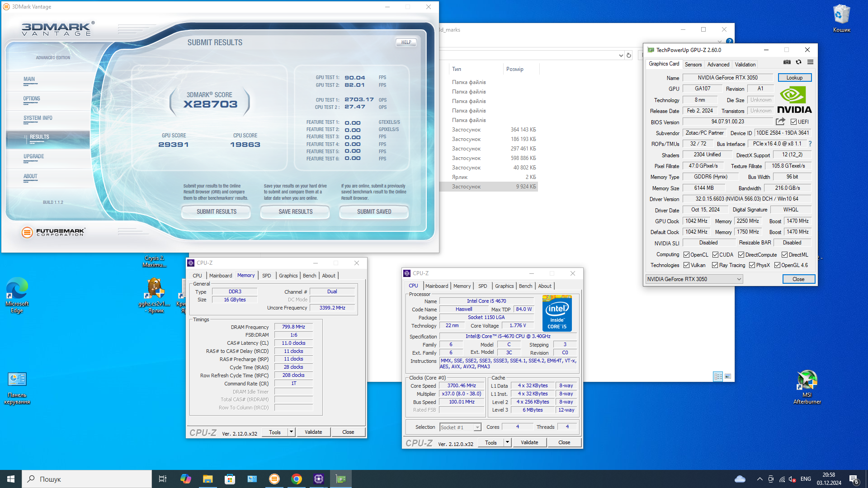Screen dimensions: 868x488
Task: Switch to the Advanced tab in GPU-Z
Action: point(718,65)
